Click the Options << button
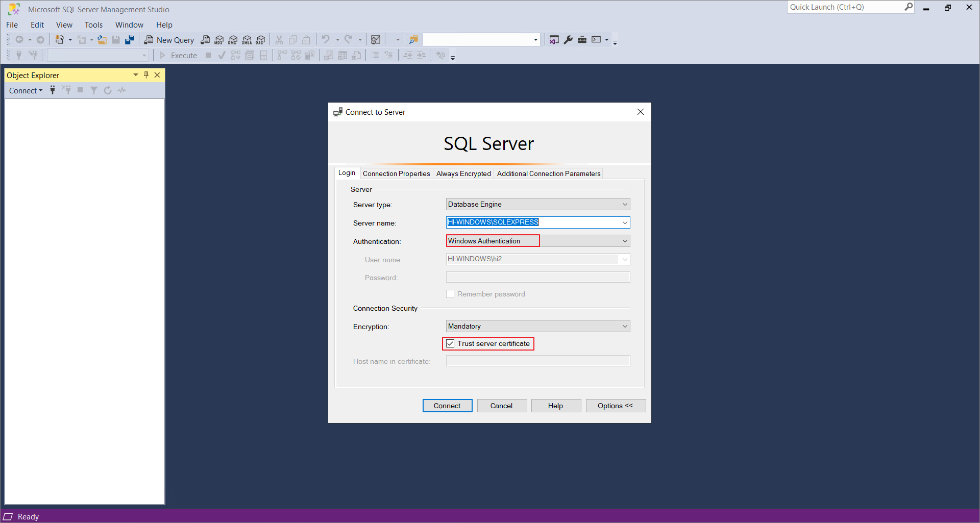This screenshot has width=980, height=523. tap(616, 405)
